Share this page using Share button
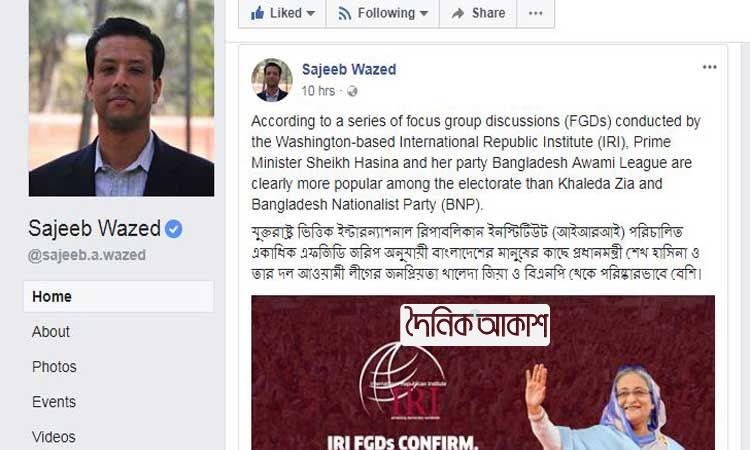The image size is (750, 450). pos(478,13)
